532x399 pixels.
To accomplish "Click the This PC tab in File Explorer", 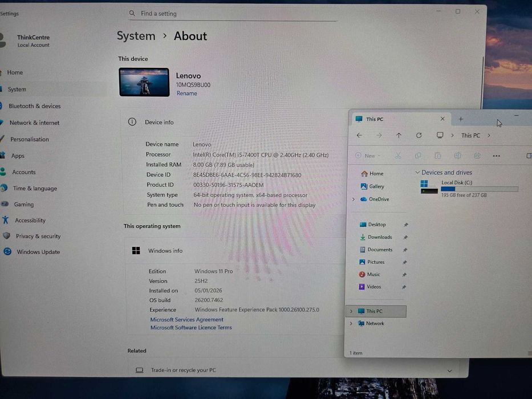I will pyautogui.click(x=400, y=119).
